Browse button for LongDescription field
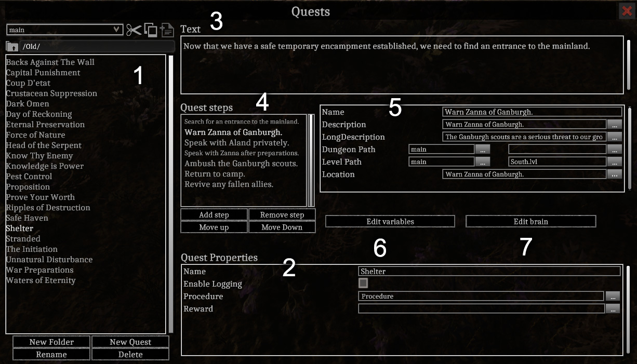637x364 pixels. (x=614, y=137)
